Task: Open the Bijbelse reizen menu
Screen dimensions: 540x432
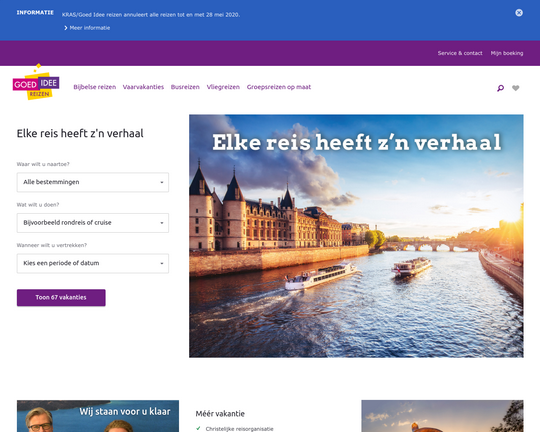Action: pos(95,87)
